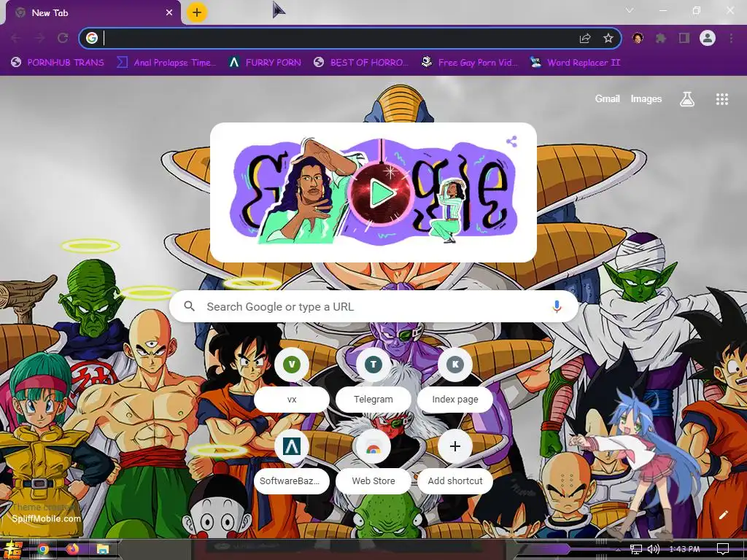Screen dimensions: 747x560
Task: Open the Index page shortcut
Action: (x=455, y=381)
